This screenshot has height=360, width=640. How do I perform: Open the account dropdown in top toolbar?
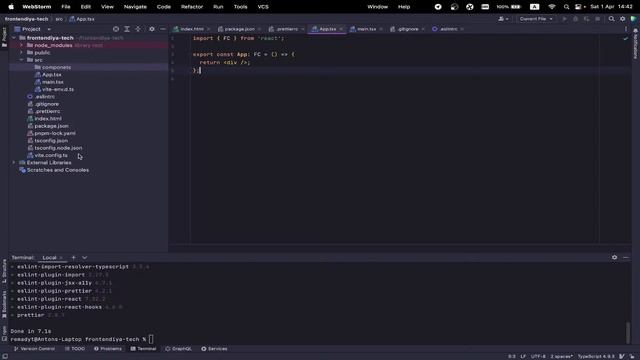click(504, 19)
